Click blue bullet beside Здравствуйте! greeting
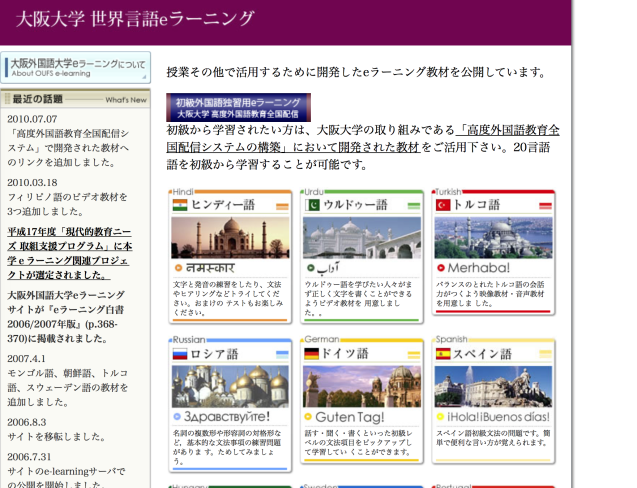Screen dimensions: 637x488 (x=177, y=416)
